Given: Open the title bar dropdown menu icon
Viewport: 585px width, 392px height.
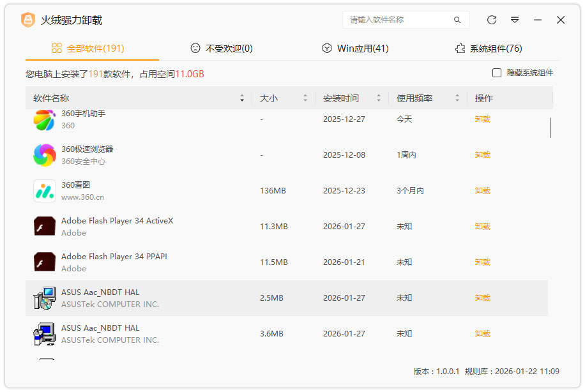Looking at the screenshot, I should pos(515,20).
